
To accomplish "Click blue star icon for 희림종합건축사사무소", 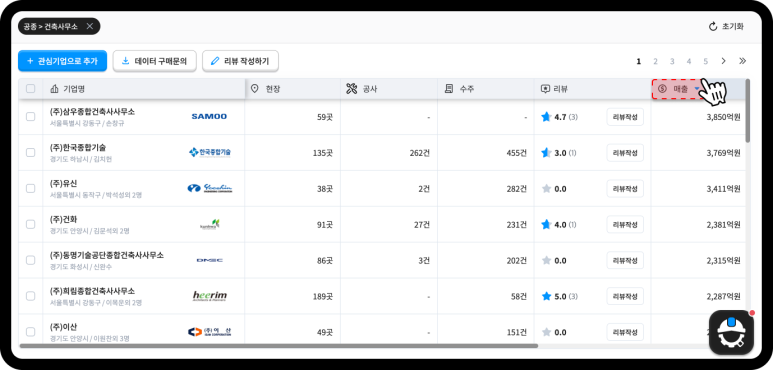I will 546,296.
